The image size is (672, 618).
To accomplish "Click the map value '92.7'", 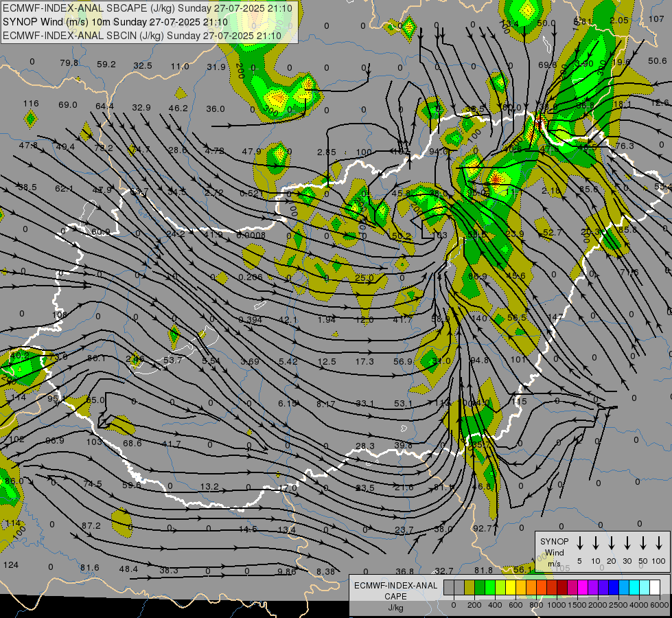I will [x=482, y=528].
